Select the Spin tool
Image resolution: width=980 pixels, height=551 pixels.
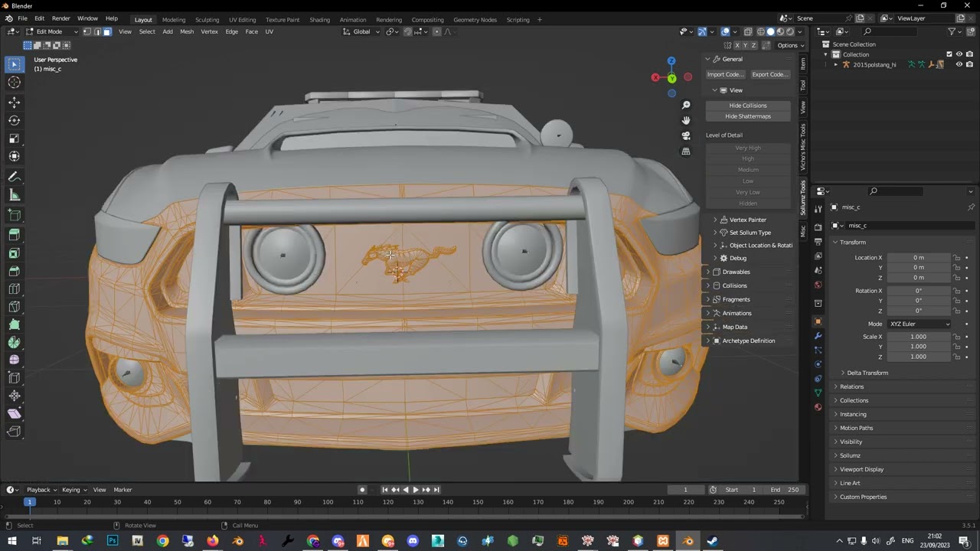(x=15, y=342)
